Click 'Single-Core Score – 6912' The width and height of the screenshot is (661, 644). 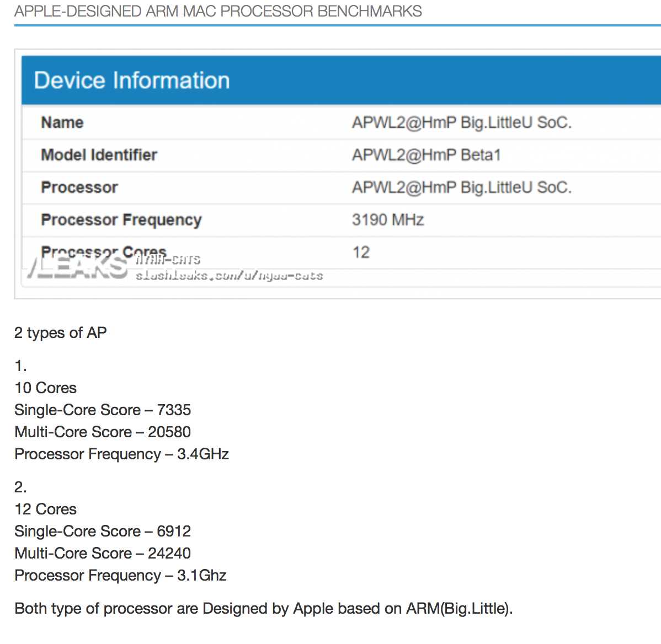tap(103, 531)
